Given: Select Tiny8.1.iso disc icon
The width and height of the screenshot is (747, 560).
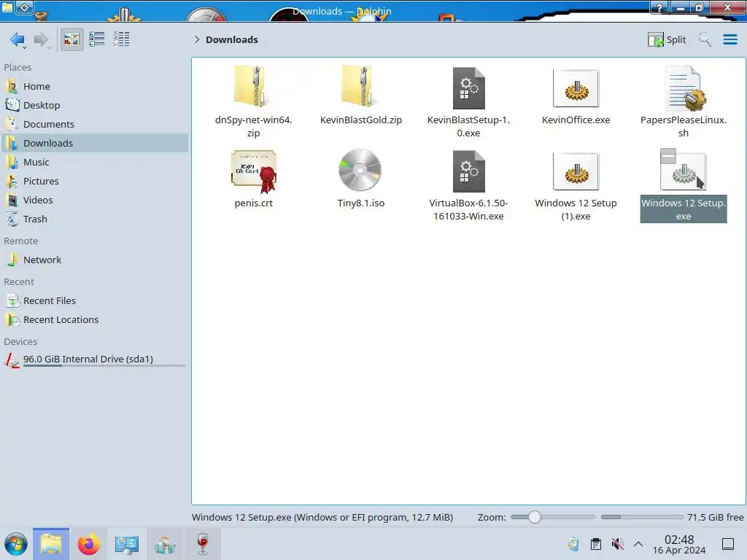Looking at the screenshot, I should pyautogui.click(x=360, y=170).
